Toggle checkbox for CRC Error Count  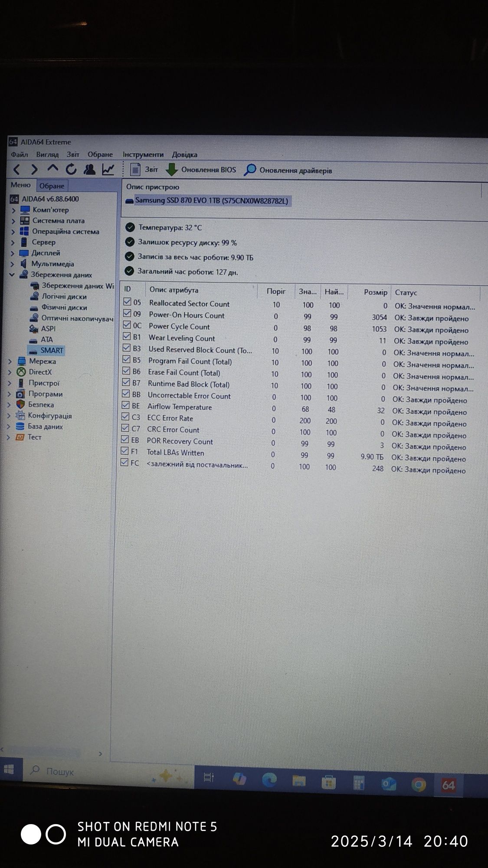click(x=125, y=428)
